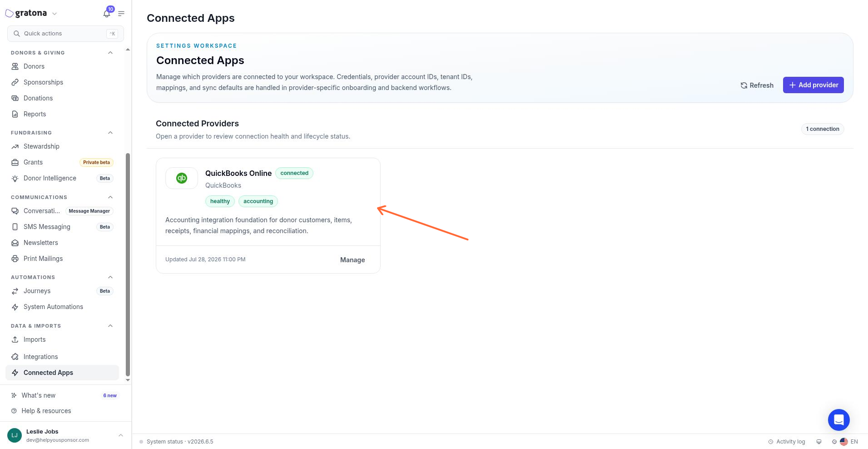Click Manage on the QuickBooks Online card

pyautogui.click(x=352, y=260)
